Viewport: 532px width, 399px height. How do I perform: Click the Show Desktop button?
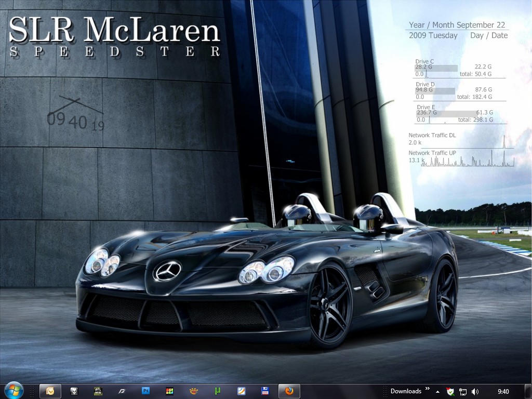[x=528, y=392]
